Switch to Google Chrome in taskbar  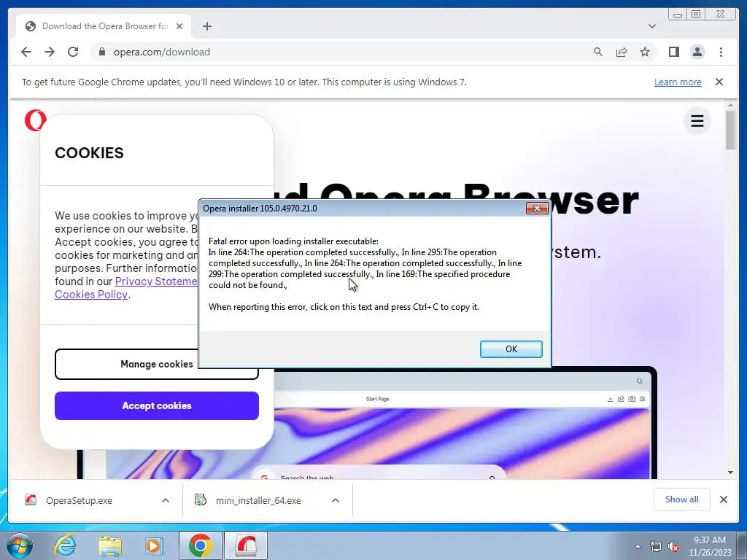coord(201,545)
